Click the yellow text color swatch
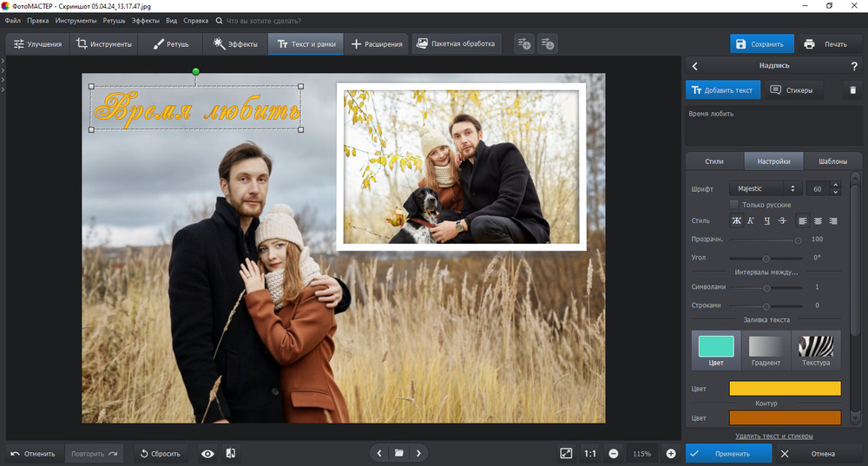This screenshot has width=868, height=466. point(785,389)
